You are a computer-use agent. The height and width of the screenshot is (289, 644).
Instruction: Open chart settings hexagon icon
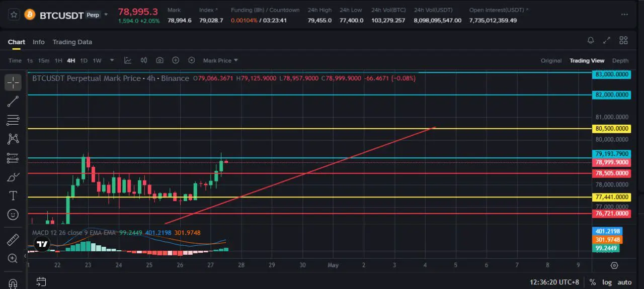(191, 60)
